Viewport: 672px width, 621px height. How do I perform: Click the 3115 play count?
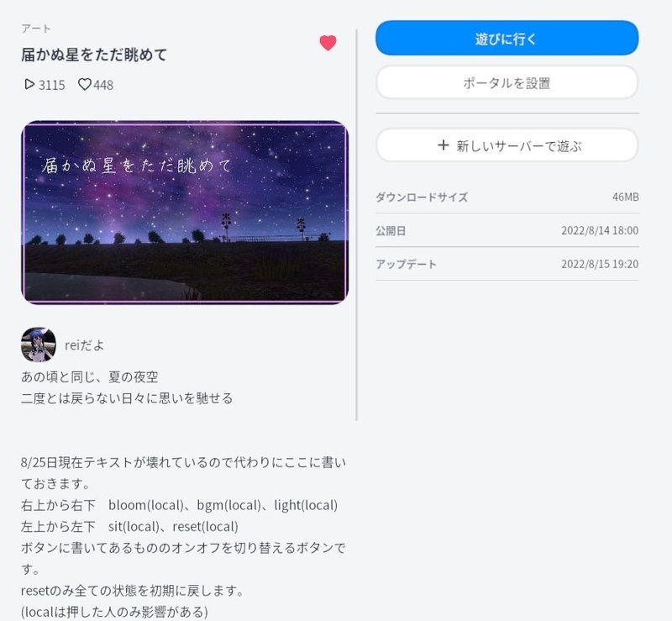(52, 85)
